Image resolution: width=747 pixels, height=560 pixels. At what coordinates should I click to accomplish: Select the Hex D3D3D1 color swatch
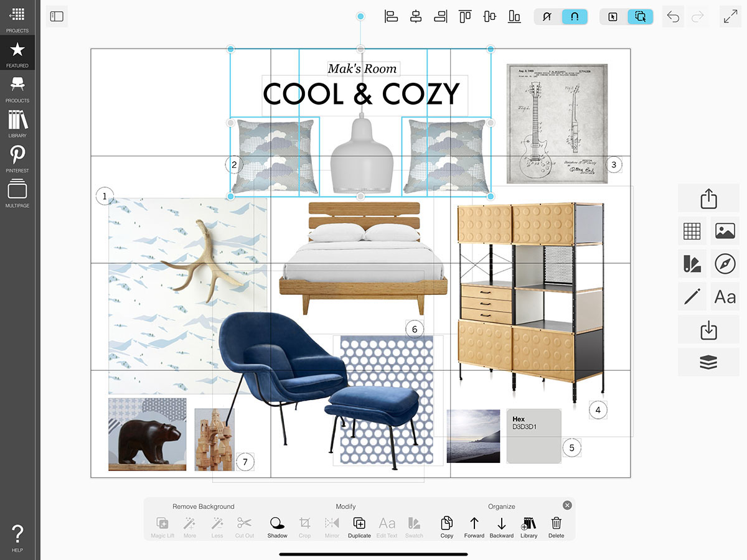534,436
